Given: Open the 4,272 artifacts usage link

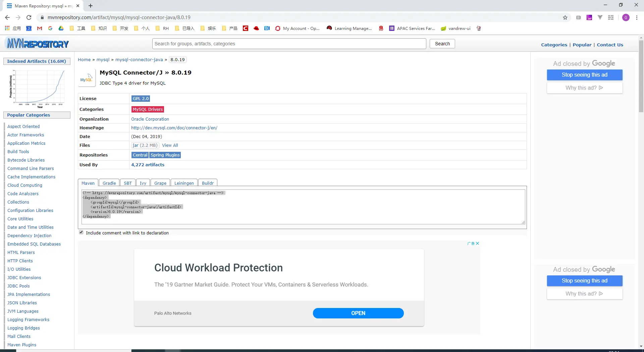Looking at the screenshot, I should (x=148, y=165).
